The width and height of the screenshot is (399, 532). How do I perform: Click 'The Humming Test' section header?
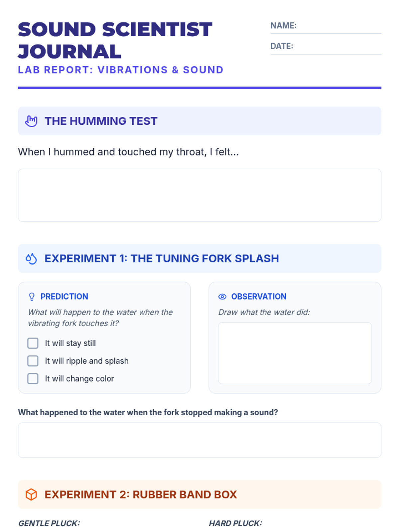pyautogui.click(x=101, y=121)
